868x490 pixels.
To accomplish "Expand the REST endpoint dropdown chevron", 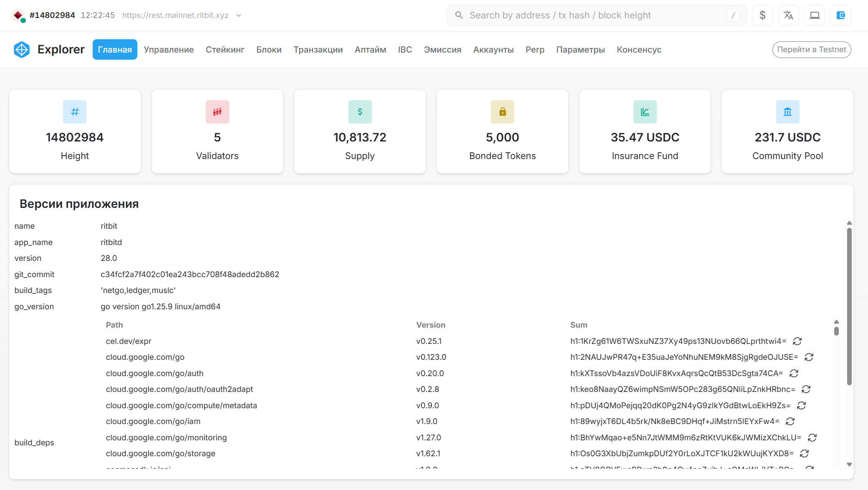I will pos(239,15).
